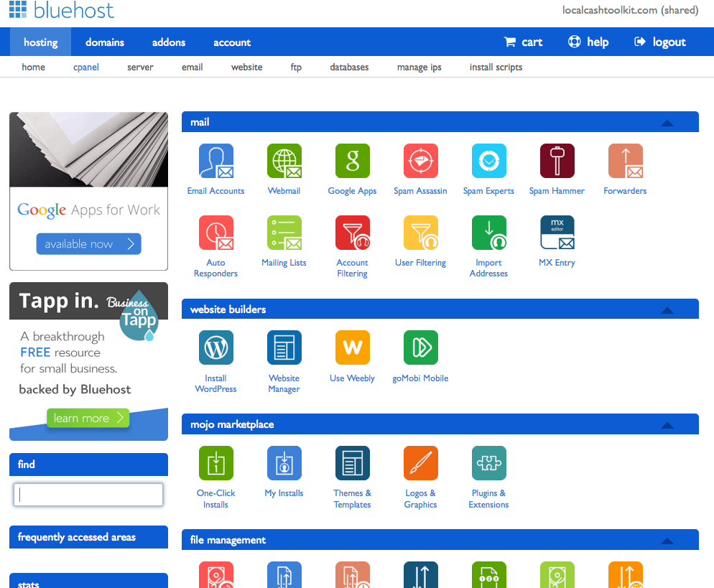Viewport: 714px width, 588px height.
Task: Click Tapp 'learn more' button
Action: (x=88, y=418)
